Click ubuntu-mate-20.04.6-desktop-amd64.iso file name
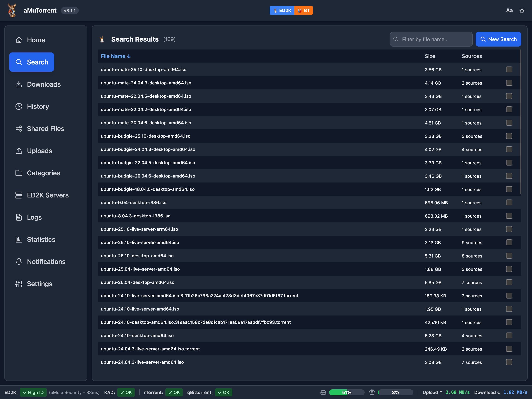The width and height of the screenshot is (532, 399). click(x=146, y=123)
